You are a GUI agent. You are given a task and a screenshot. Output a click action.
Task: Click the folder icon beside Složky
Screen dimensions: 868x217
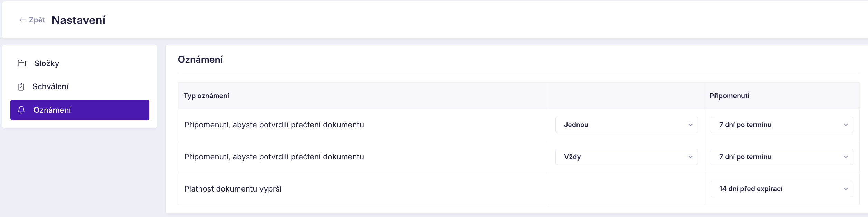tap(22, 63)
